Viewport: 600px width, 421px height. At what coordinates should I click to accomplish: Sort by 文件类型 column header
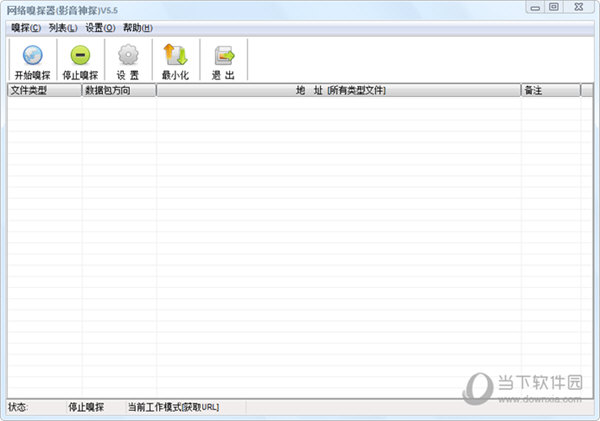tap(44, 90)
